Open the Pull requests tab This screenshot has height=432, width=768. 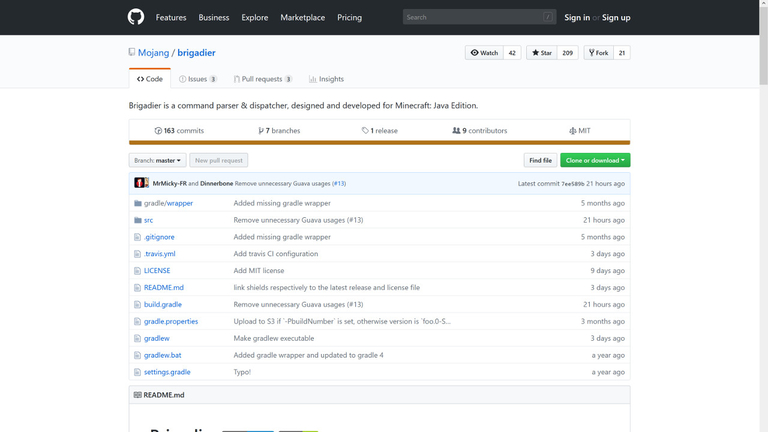pos(262,79)
